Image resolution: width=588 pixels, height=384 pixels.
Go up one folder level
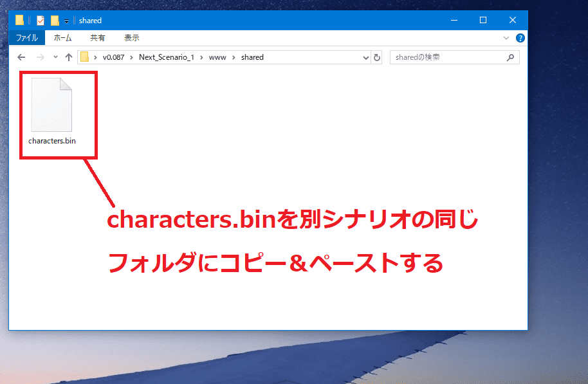(x=69, y=57)
